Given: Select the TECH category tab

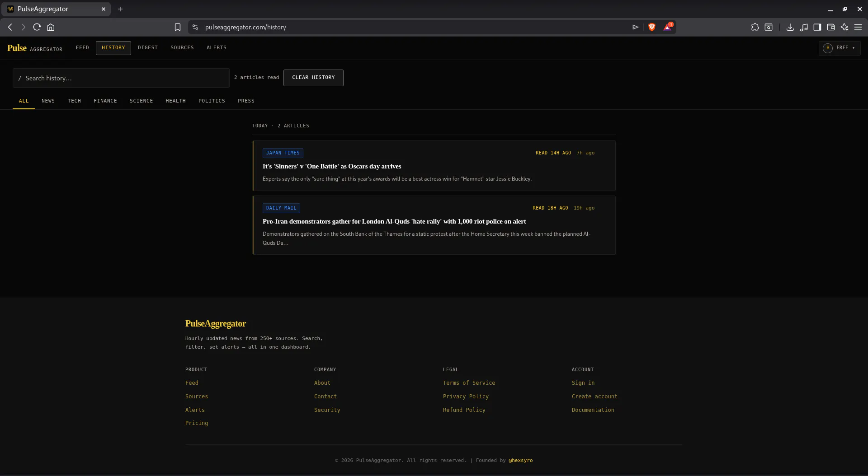Looking at the screenshot, I should [x=74, y=101].
